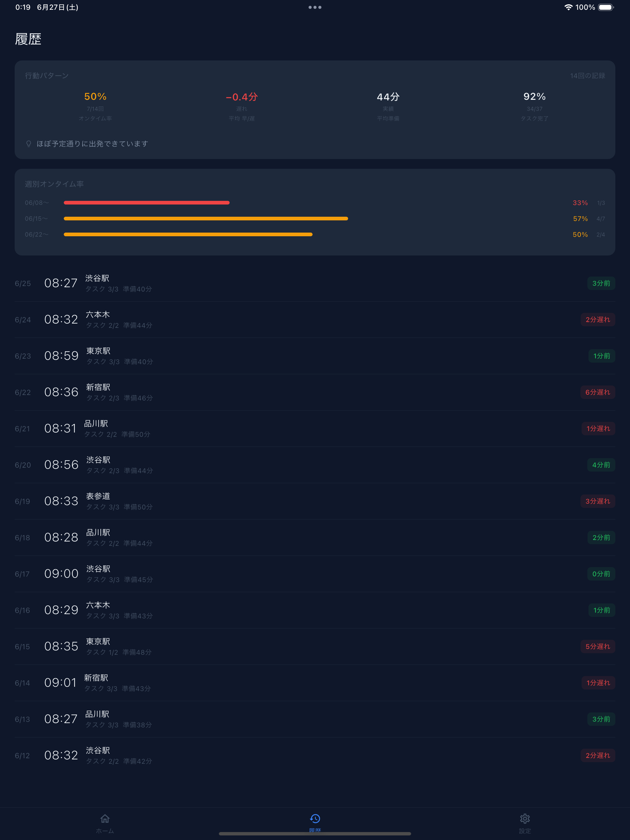This screenshot has height=840, width=630.
Task: Tap the 2分遅れ badge on 6/24
Action: point(598,320)
